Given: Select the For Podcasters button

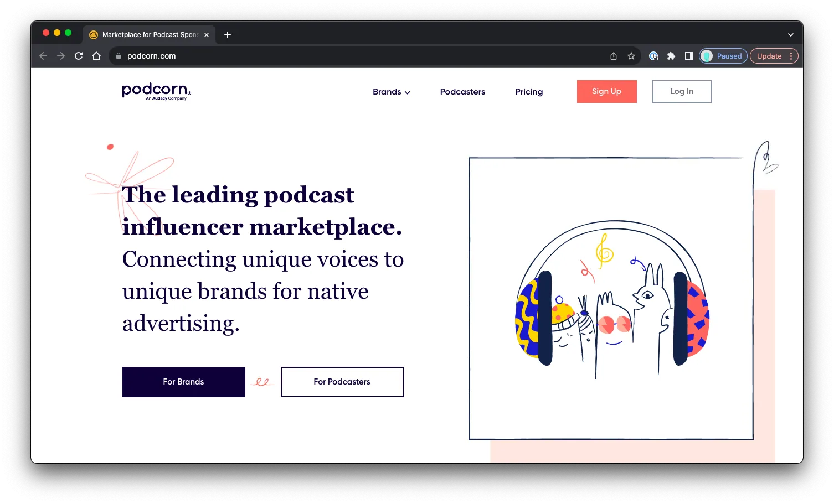Looking at the screenshot, I should (x=342, y=382).
